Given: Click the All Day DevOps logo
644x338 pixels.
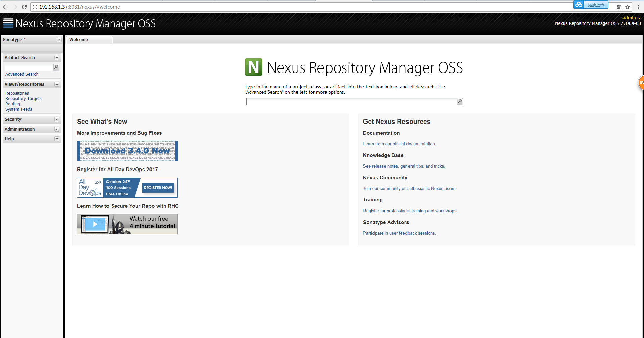Looking at the screenshot, I should tap(90, 188).
